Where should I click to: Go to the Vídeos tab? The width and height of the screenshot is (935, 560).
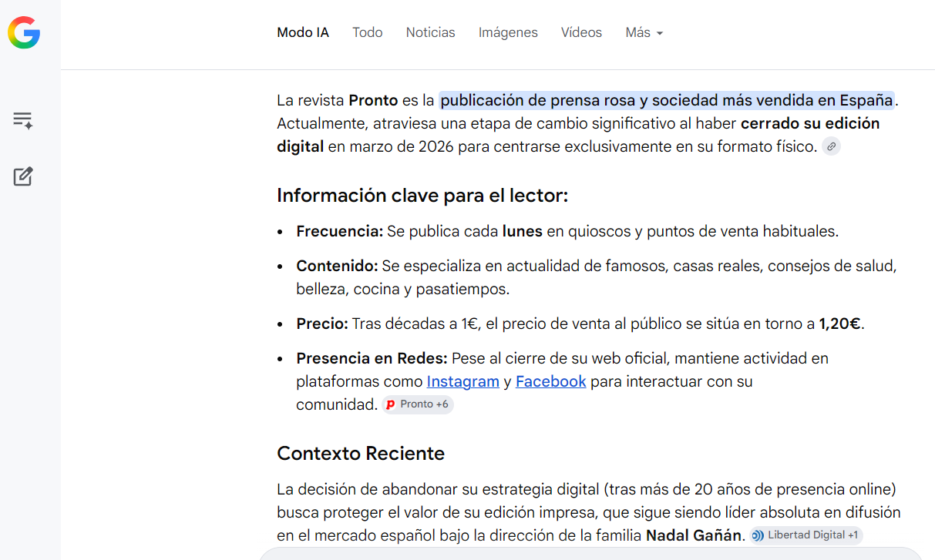pos(581,32)
